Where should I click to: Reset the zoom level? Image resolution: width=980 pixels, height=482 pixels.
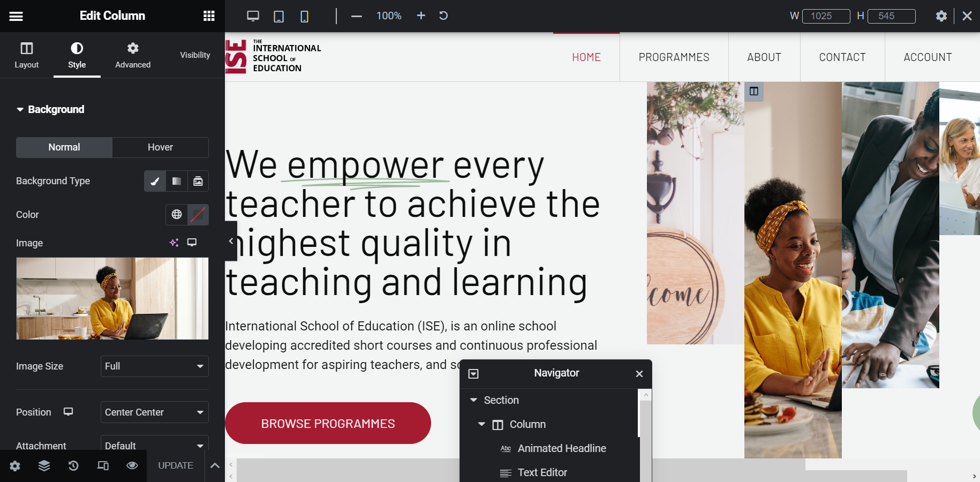443,16
